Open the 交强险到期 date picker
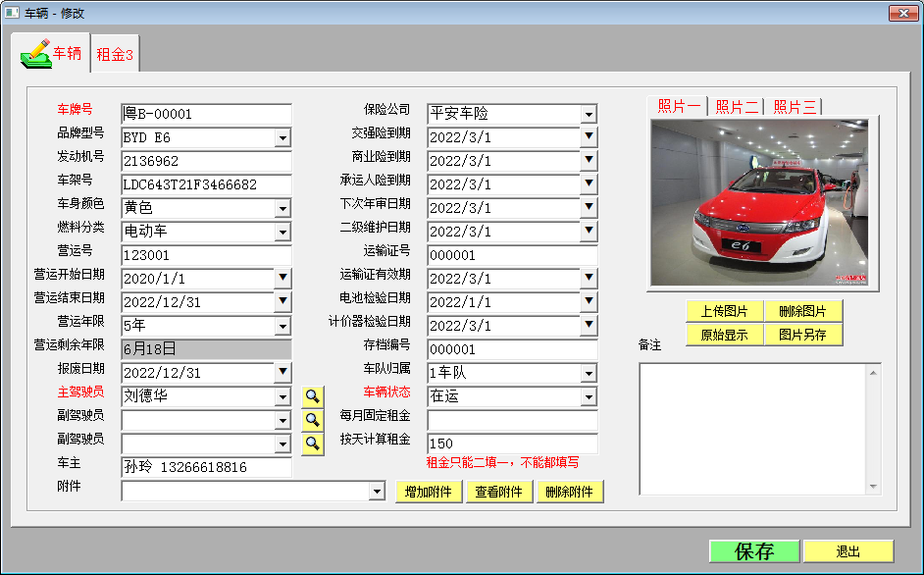Viewport: 924px width, 575px height. (x=589, y=136)
